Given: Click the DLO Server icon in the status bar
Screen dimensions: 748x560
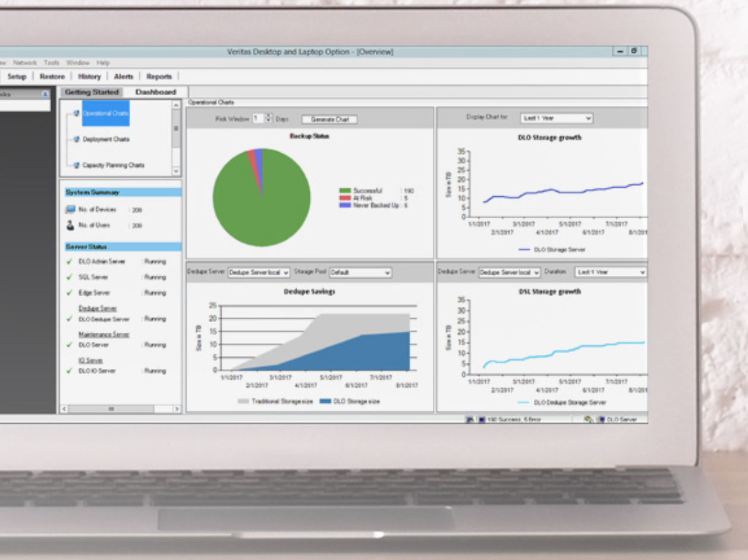Looking at the screenshot, I should point(602,419).
